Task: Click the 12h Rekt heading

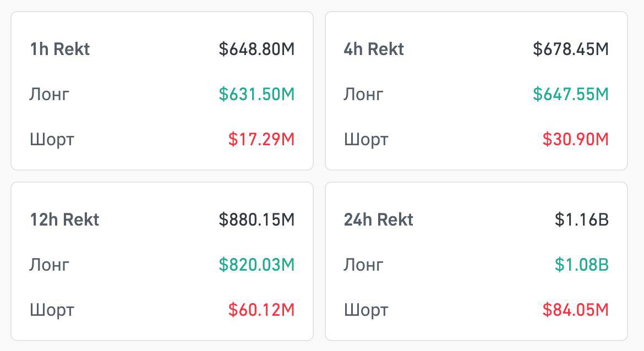Action: 63,220
